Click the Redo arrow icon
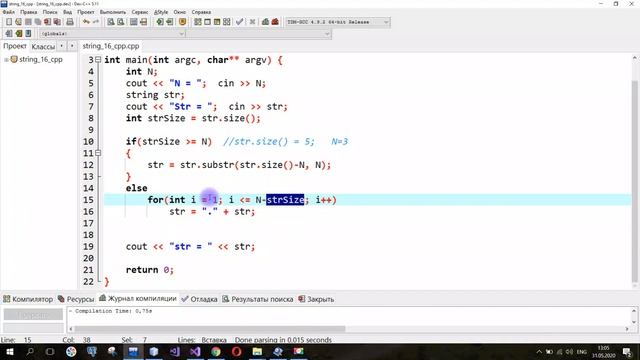 pos(96,22)
